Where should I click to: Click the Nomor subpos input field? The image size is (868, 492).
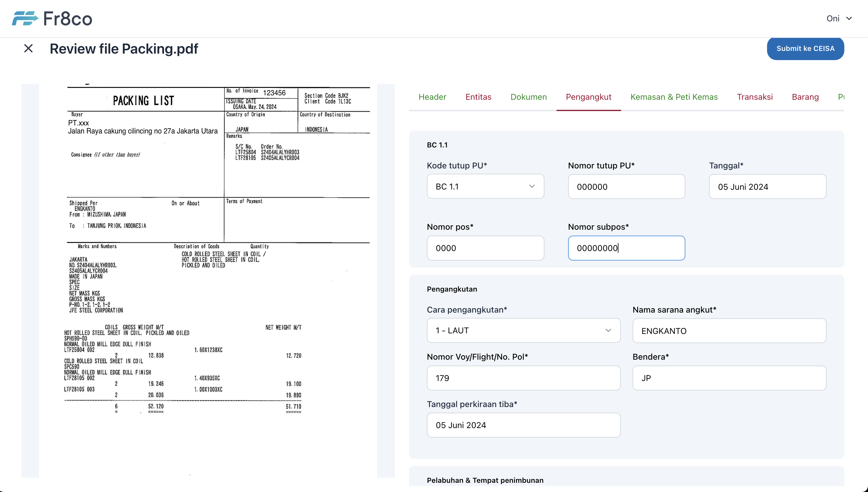pyautogui.click(x=626, y=248)
